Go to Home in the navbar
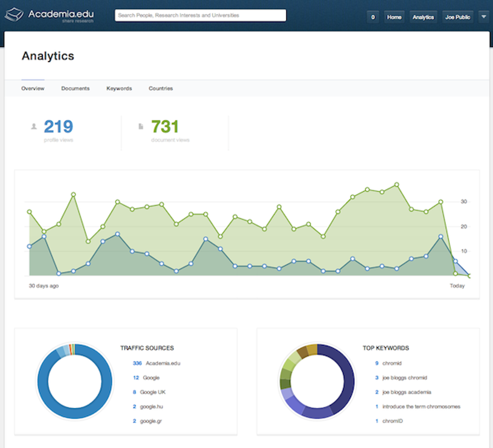The image size is (493, 448). pyautogui.click(x=394, y=17)
